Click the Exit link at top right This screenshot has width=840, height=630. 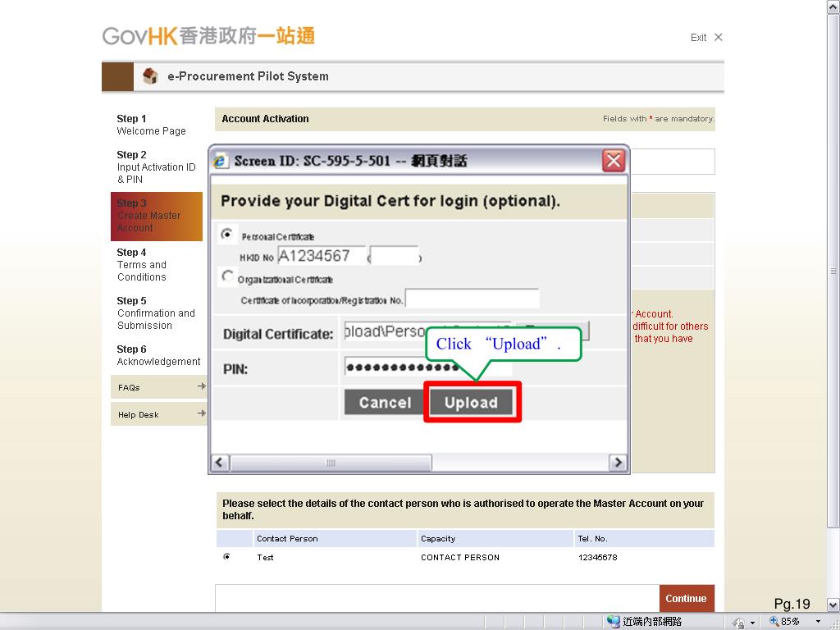click(698, 38)
